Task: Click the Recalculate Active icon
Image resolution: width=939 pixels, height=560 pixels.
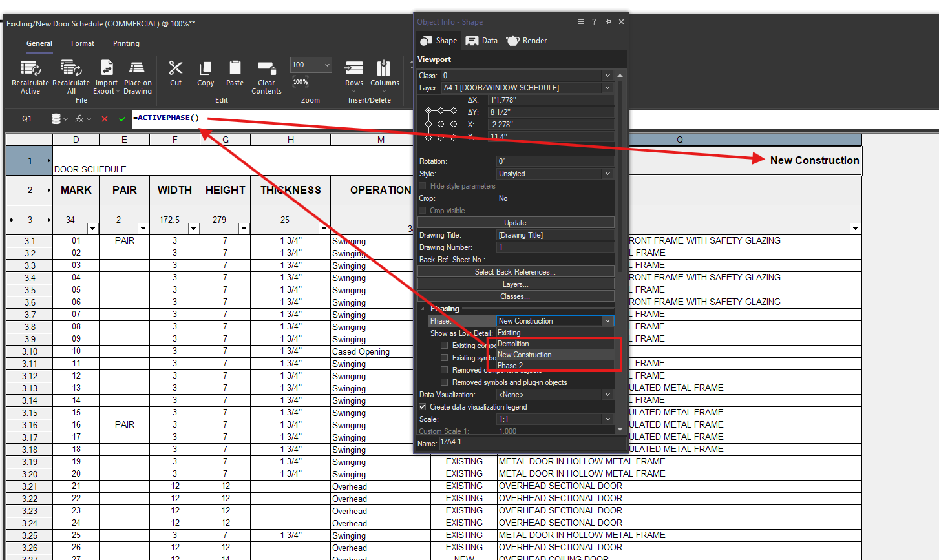Action: [x=30, y=68]
